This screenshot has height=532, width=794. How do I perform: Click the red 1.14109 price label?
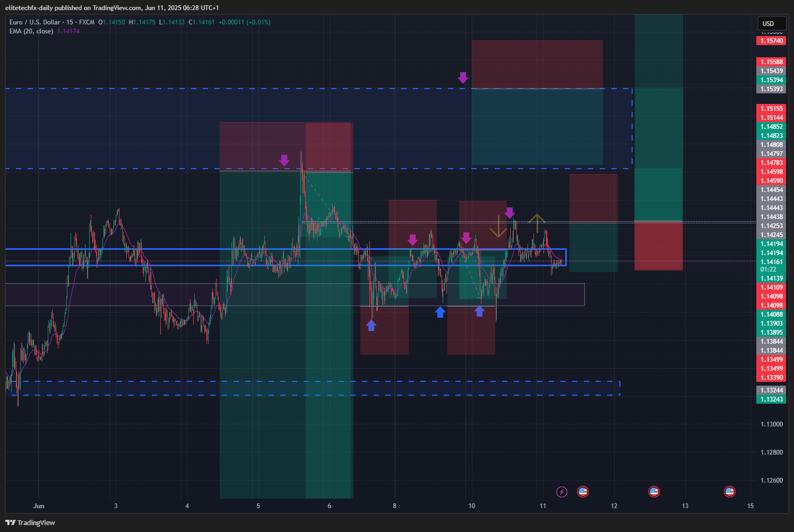coord(771,287)
